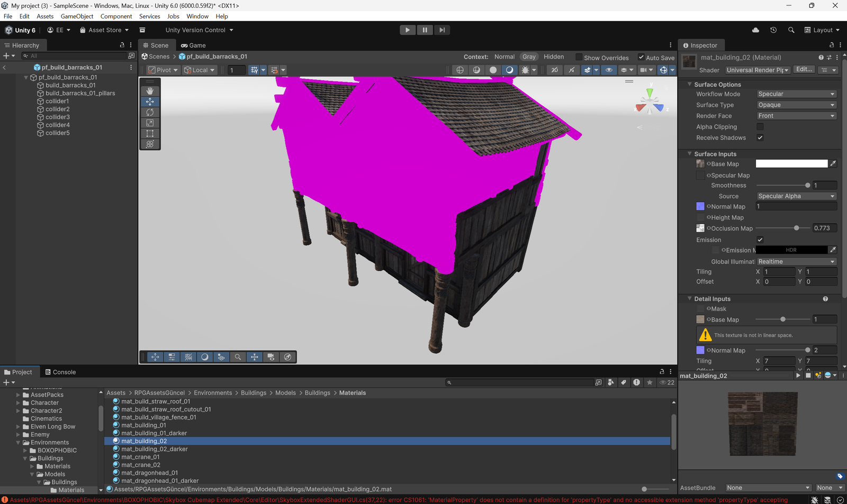Open the search icon in top toolbar
Viewport: 847px width, 504px height.
(791, 30)
